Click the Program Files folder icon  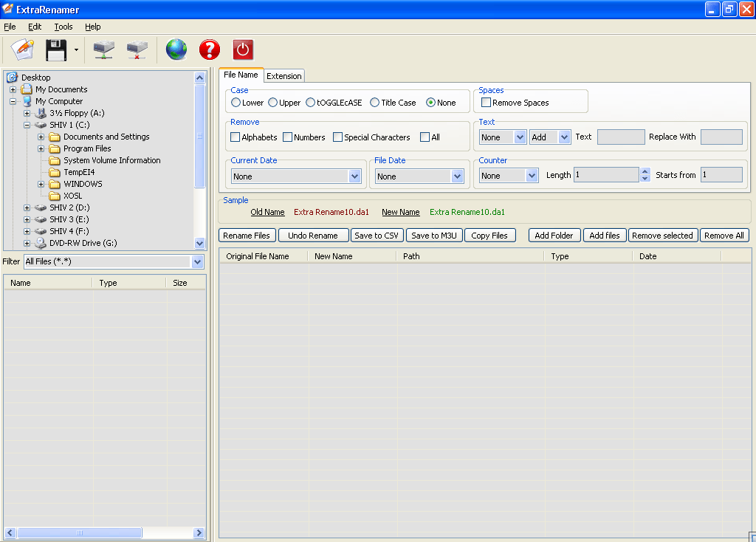[x=55, y=148]
